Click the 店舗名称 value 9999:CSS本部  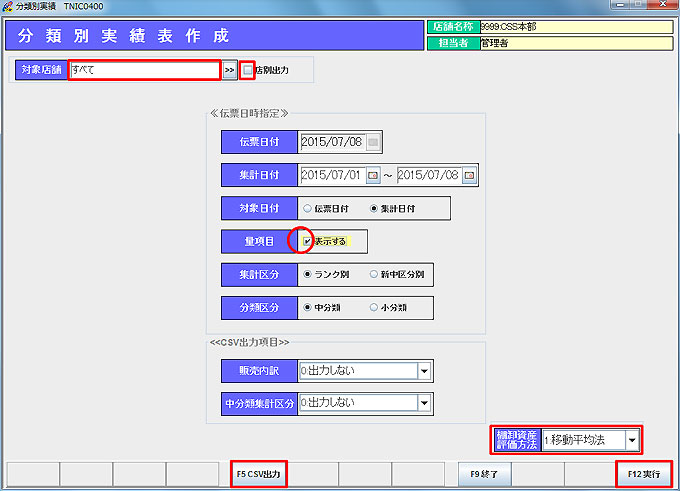pyautogui.click(x=576, y=27)
